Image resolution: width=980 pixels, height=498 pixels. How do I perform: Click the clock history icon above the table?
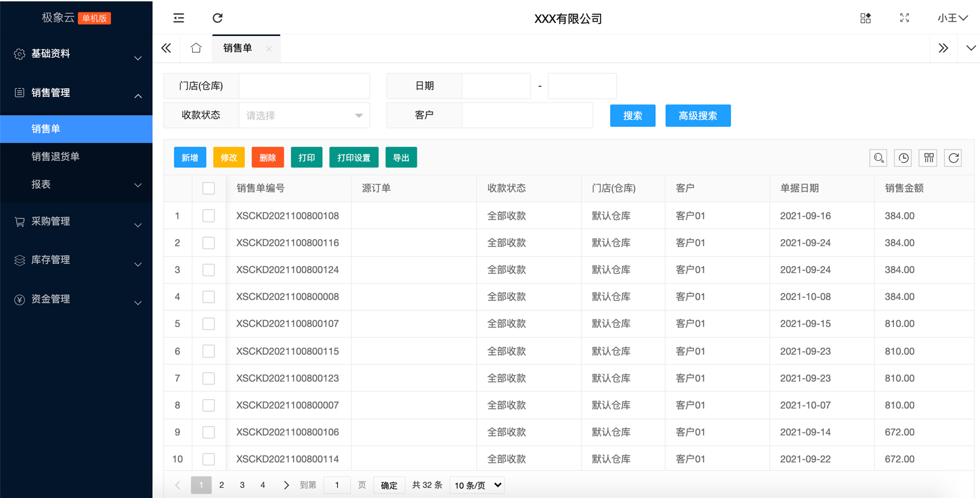click(903, 158)
